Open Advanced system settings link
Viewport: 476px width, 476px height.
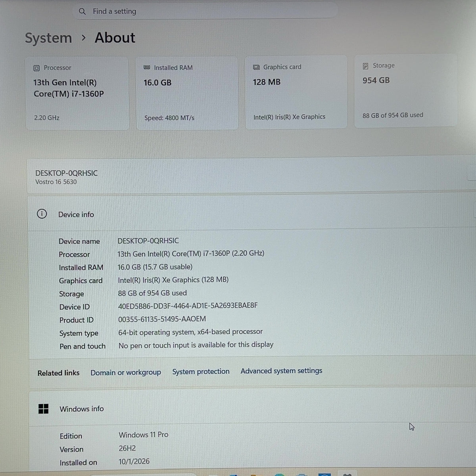click(281, 371)
